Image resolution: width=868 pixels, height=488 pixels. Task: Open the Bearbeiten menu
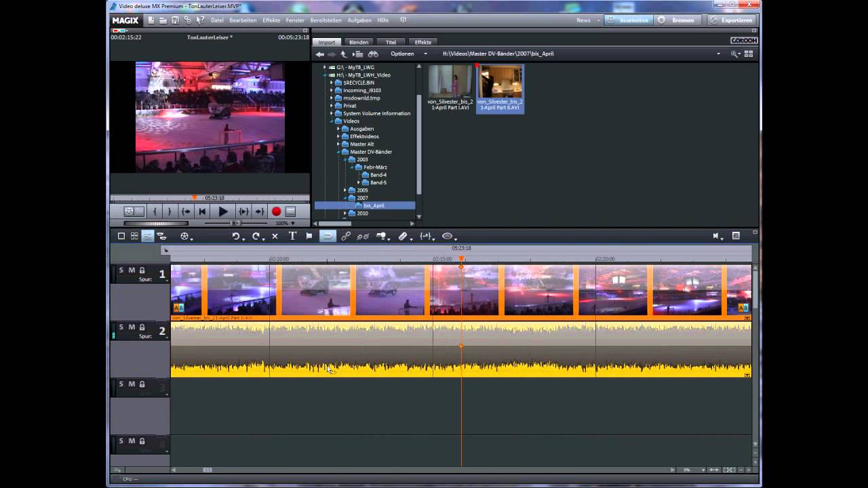(x=243, y=20)
